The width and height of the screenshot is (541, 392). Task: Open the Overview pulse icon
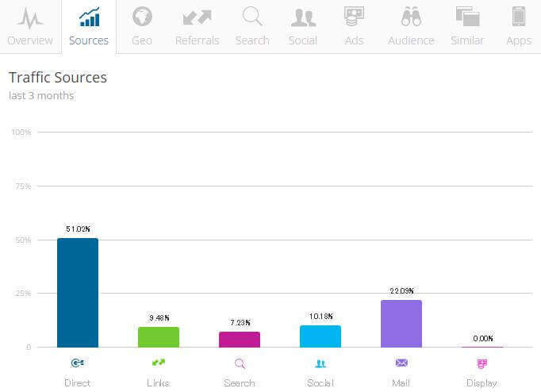click(x=30, y=18)
